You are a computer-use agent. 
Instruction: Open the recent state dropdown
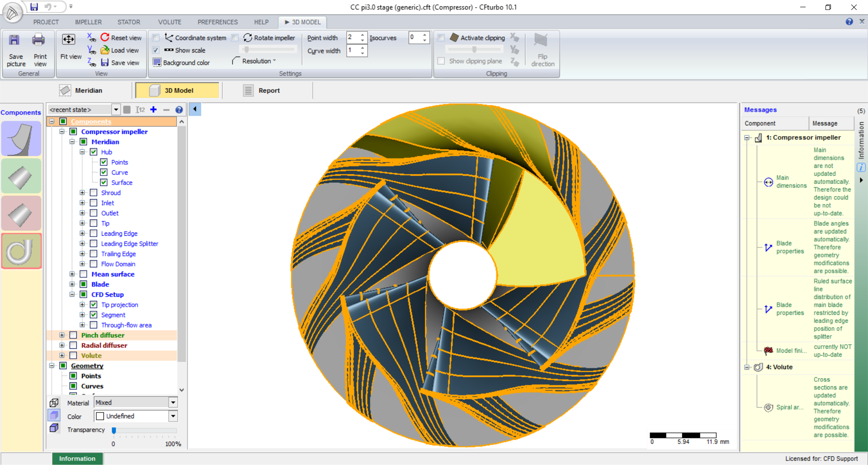click(116, 109)
